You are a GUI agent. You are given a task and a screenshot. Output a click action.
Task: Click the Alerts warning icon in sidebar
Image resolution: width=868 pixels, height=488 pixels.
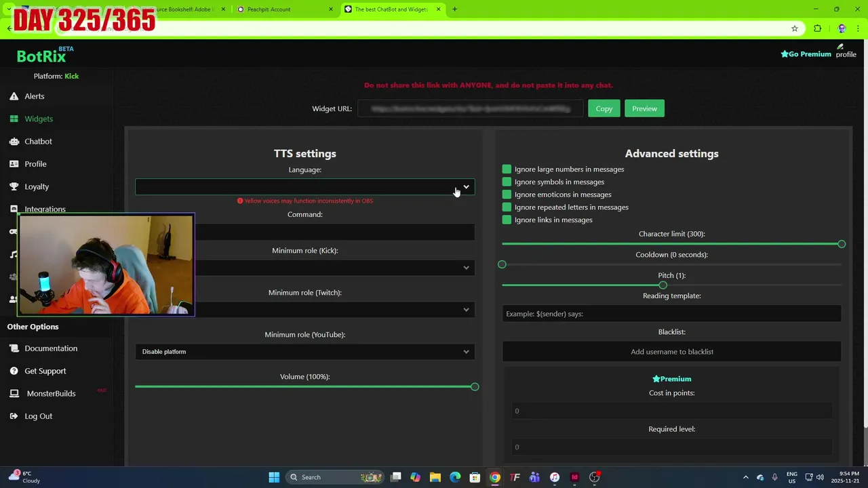(14, 96)
